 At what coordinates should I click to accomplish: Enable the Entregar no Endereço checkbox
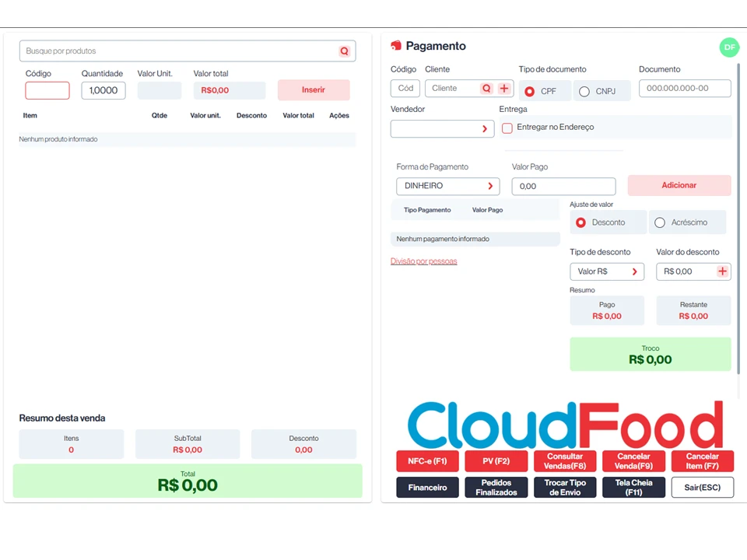coord(507,128)
